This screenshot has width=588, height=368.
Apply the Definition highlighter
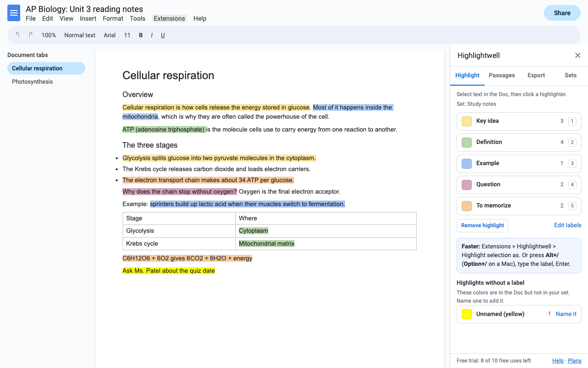[519, 142]
